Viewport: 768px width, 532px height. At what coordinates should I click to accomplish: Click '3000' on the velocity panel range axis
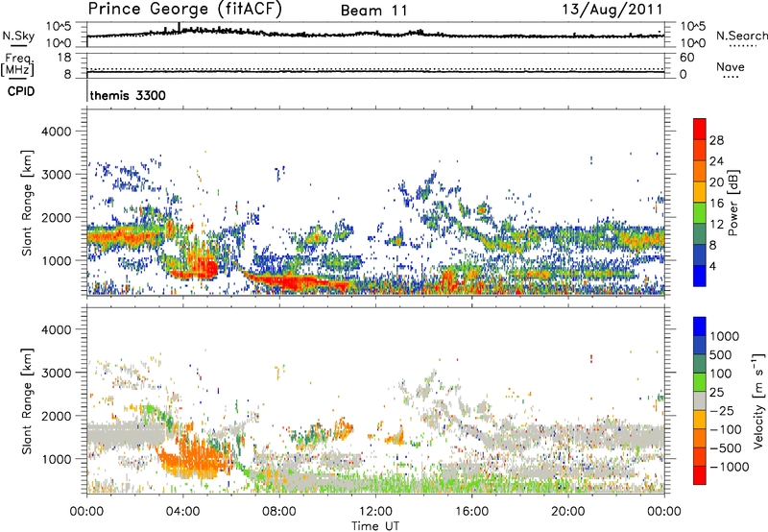click(57, 373)
